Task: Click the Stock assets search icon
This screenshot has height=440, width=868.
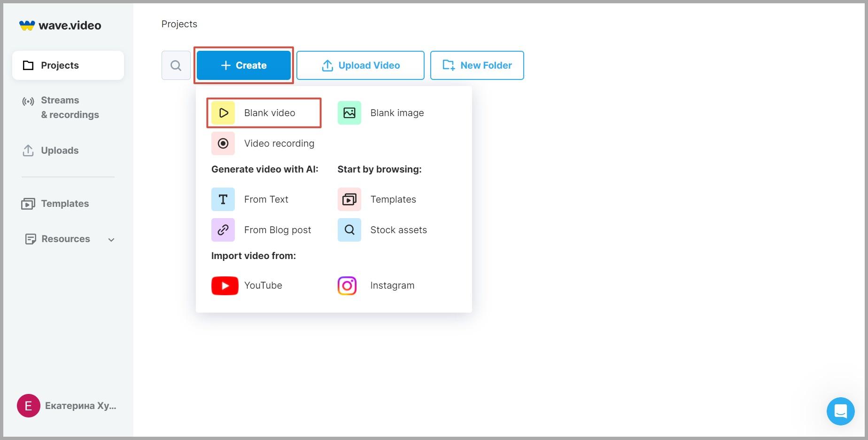Action: point(349,230)
